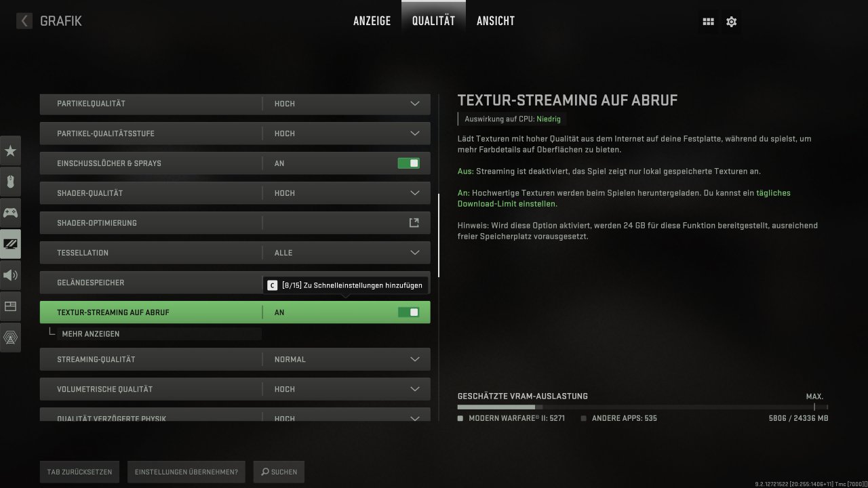868x488 pixels.
Task: Expand the Partikelqualität dropdown
Action: pyautogui.click(x=414, y=104)
